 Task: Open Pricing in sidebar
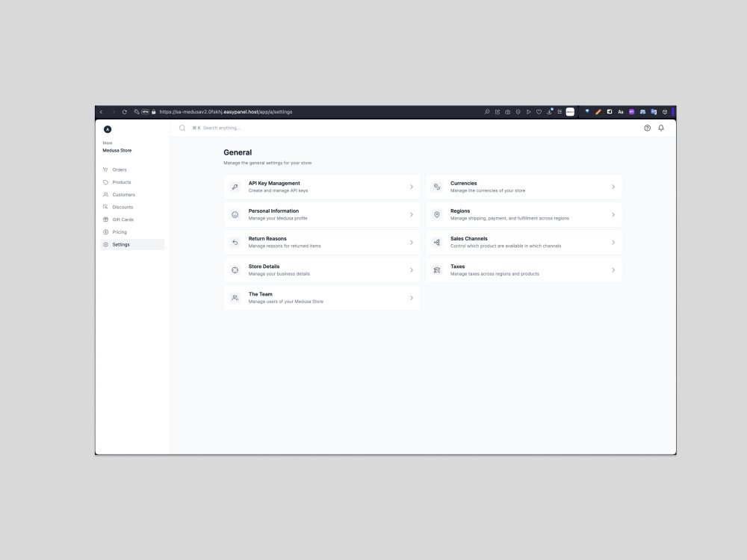click(x=132, y=232)
